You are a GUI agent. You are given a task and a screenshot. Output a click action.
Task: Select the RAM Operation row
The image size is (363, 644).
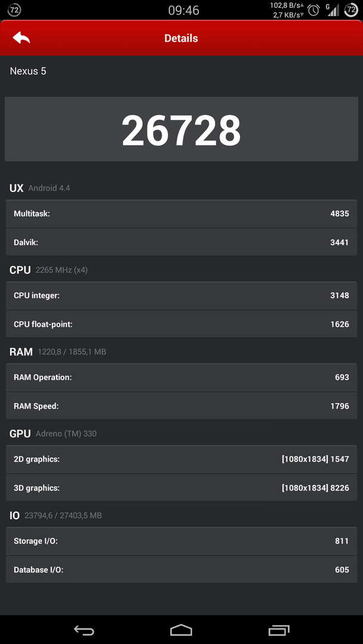click(x=181, y=377)
